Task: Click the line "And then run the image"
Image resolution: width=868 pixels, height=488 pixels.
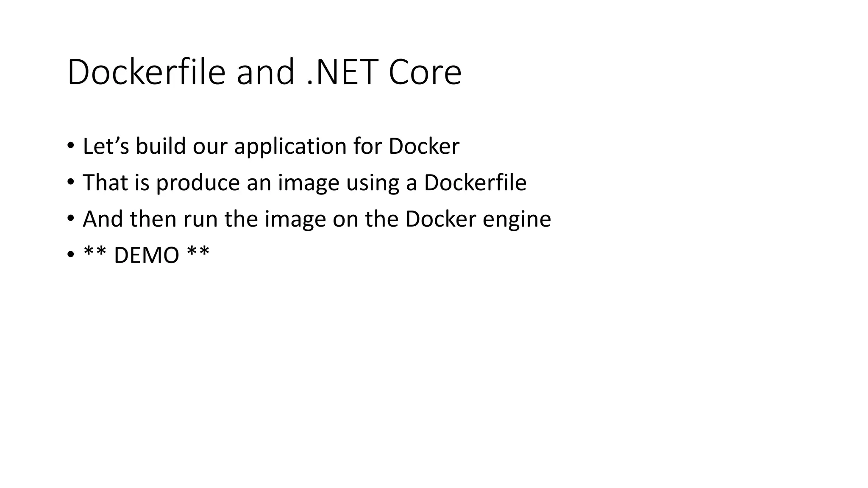Action: coord(317,219)
